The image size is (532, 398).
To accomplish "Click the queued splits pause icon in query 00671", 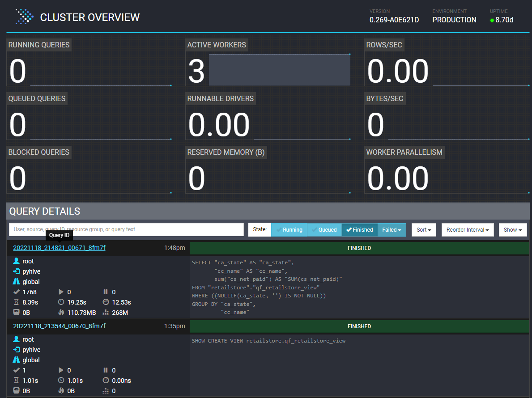I will tap(106, 292).
